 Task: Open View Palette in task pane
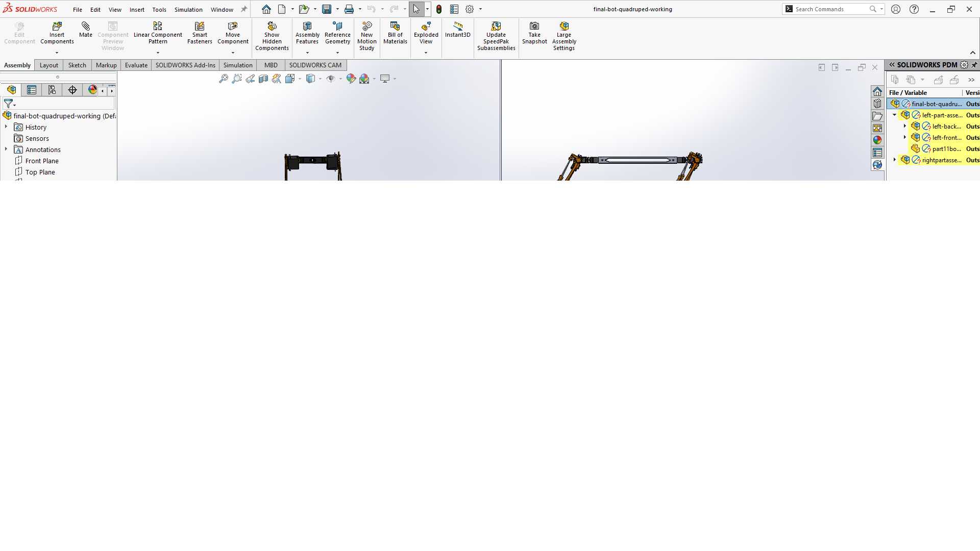[x=877, y=128]
